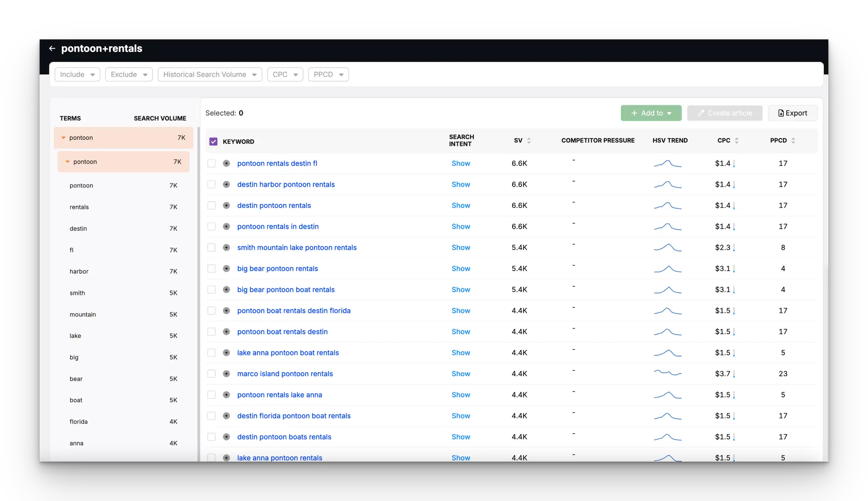Check smith mountain lake pontoon rentals row
The image size is (868, 501).
point(211,247)
